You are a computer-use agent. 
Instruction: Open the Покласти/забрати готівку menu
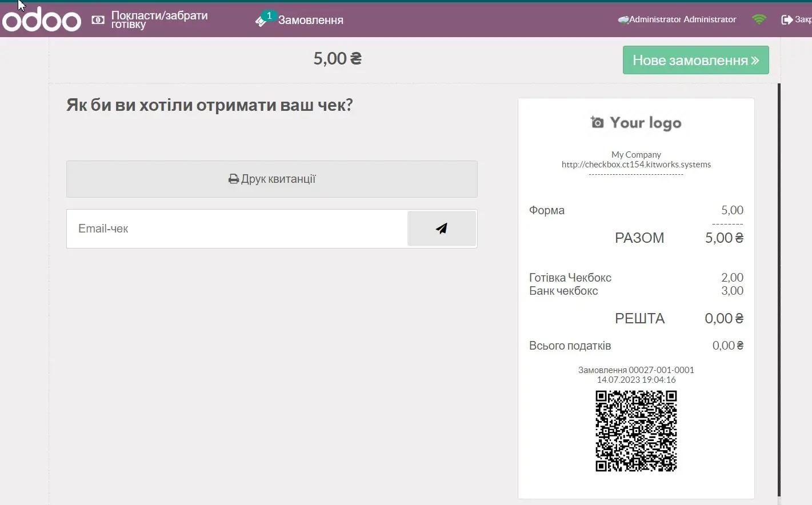point(159,20)
